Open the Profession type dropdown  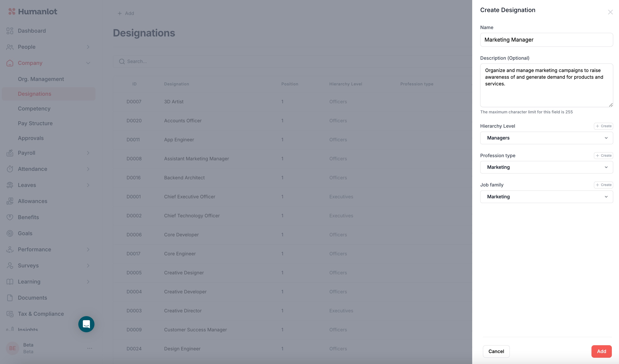546,167
